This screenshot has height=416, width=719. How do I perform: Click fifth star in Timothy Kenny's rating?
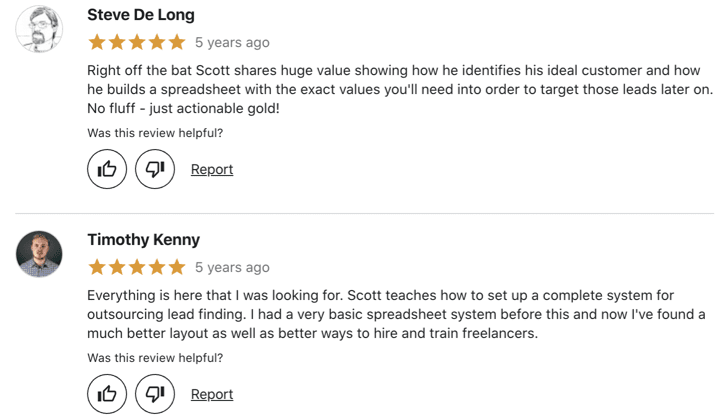pos(177,267)
